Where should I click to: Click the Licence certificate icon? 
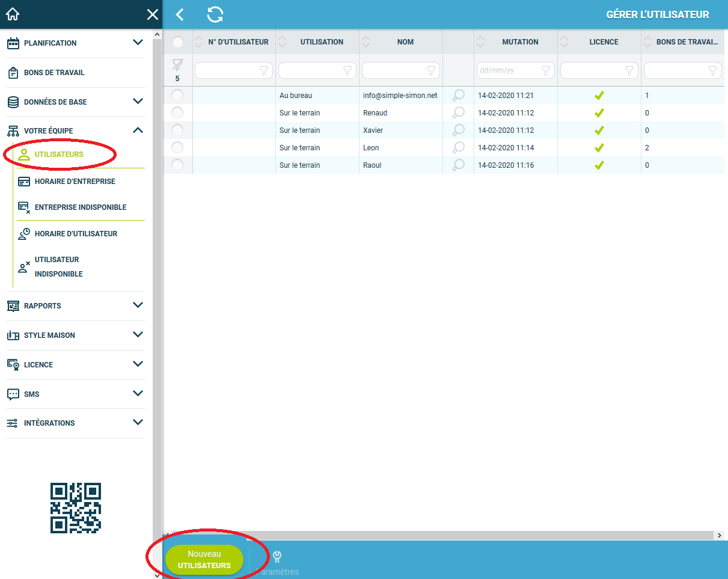coord(13,365)
